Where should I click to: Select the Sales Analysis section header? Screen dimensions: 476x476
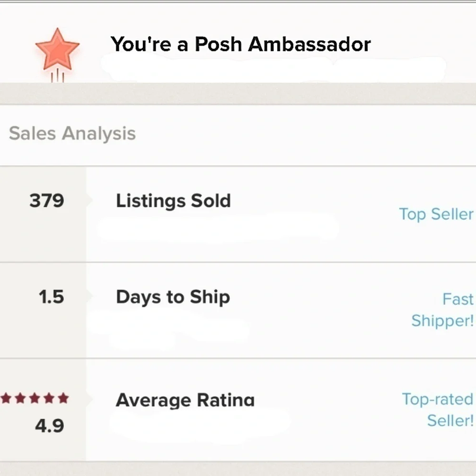coord(72,134)
